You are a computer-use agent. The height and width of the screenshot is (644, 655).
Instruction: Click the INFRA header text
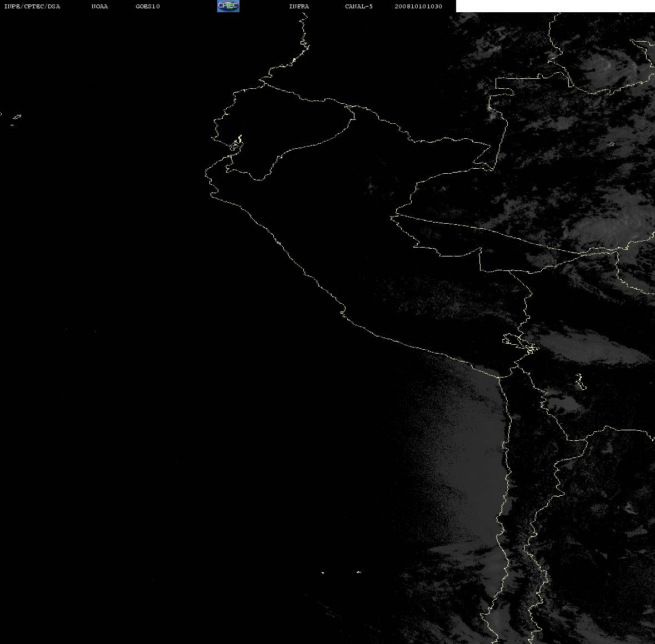click(299, 6)
